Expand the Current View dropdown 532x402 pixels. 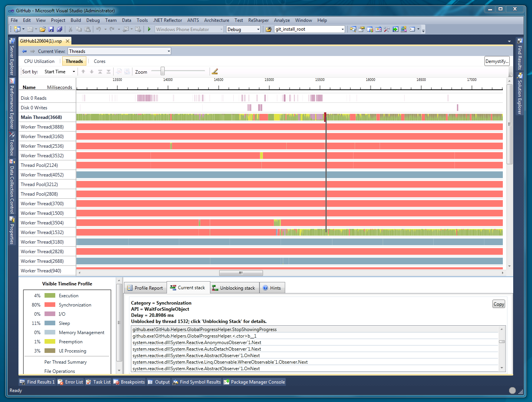[169, 51]
